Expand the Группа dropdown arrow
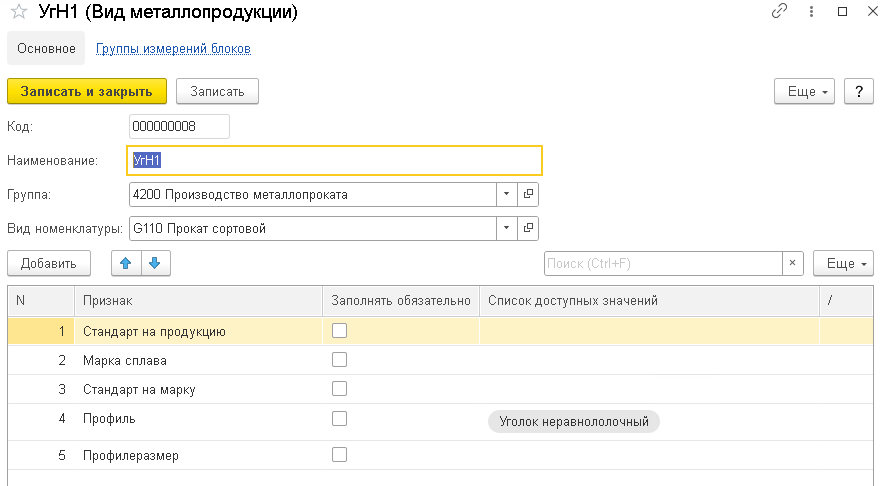The width and height of the screenshot is (880, 486). click(506, 194)
